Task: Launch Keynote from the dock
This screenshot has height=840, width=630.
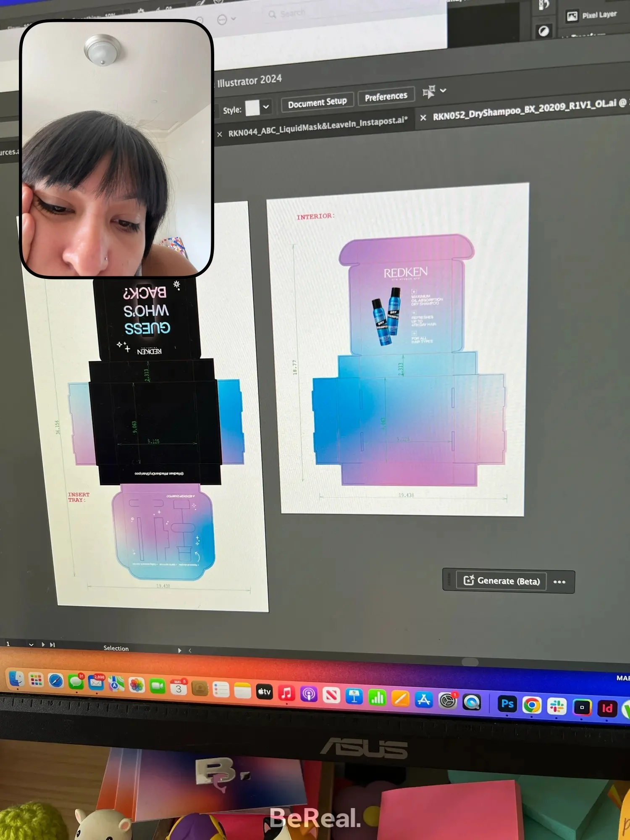Action: [x=354, y=697]
